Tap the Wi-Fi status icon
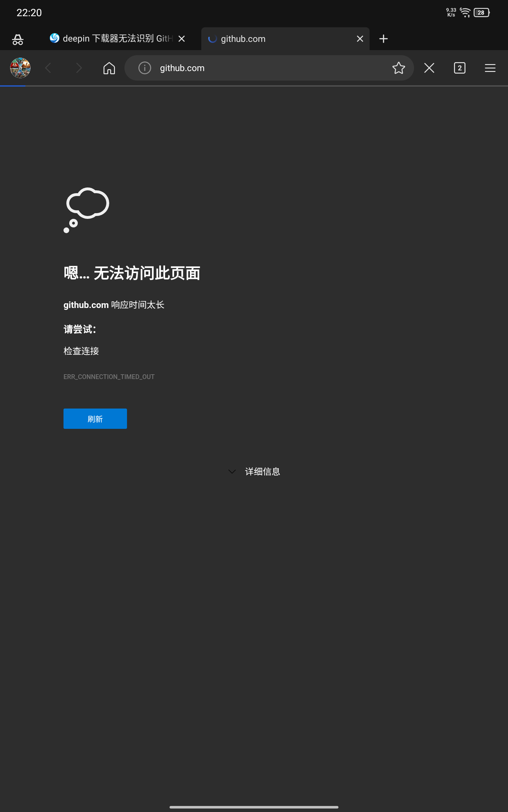Image resolution: width=508 pixels, height=812 pixels. 465,13
